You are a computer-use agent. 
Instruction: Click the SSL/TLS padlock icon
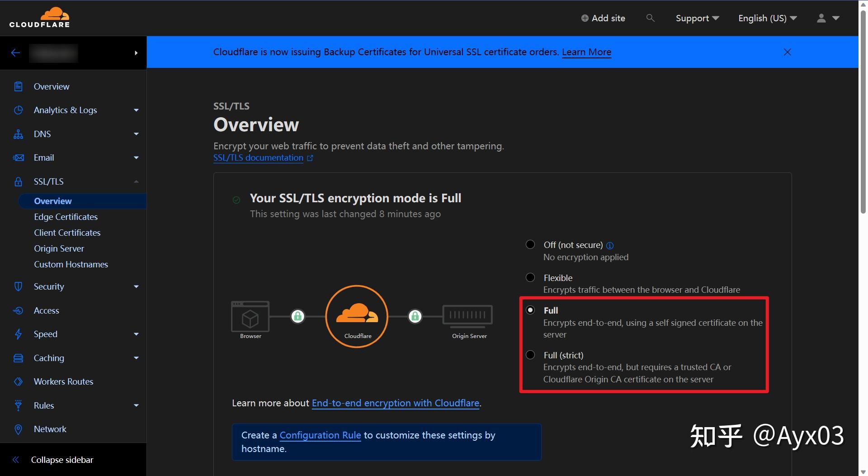[x=18, y=181]
